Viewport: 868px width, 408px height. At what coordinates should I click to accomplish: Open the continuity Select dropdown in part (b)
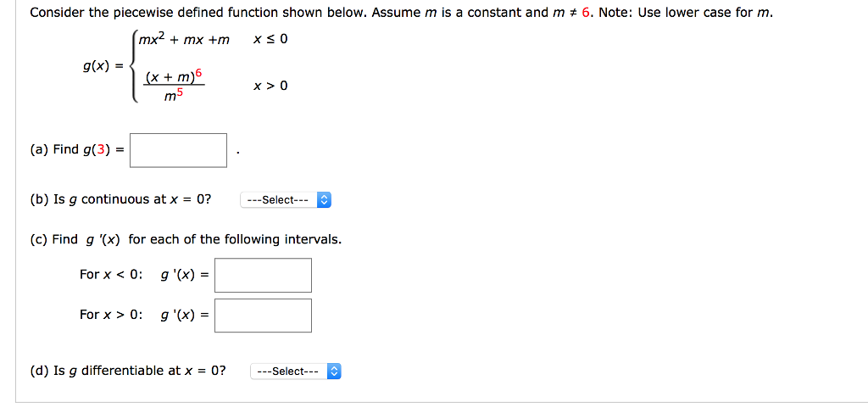[x=286, y=200]
